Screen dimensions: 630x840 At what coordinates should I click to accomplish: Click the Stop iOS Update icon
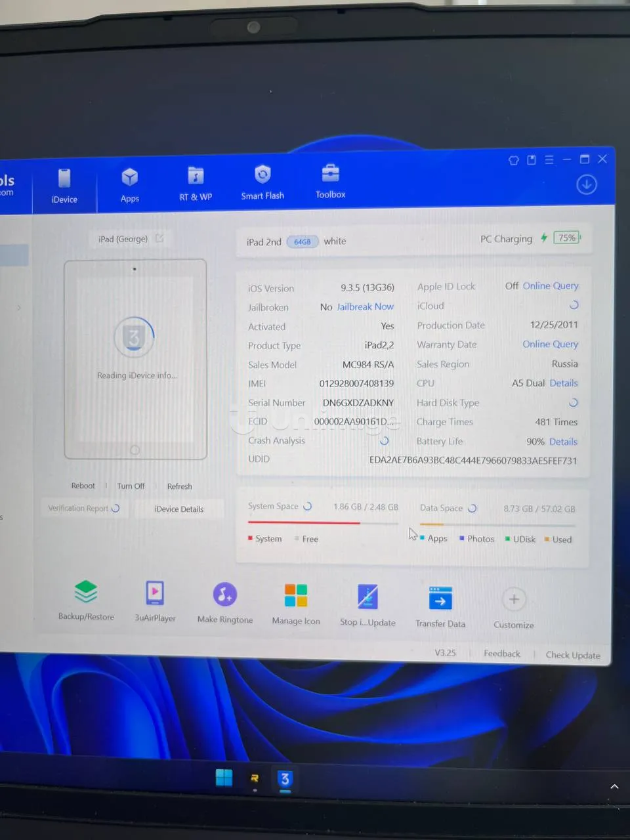click(367, 598)
